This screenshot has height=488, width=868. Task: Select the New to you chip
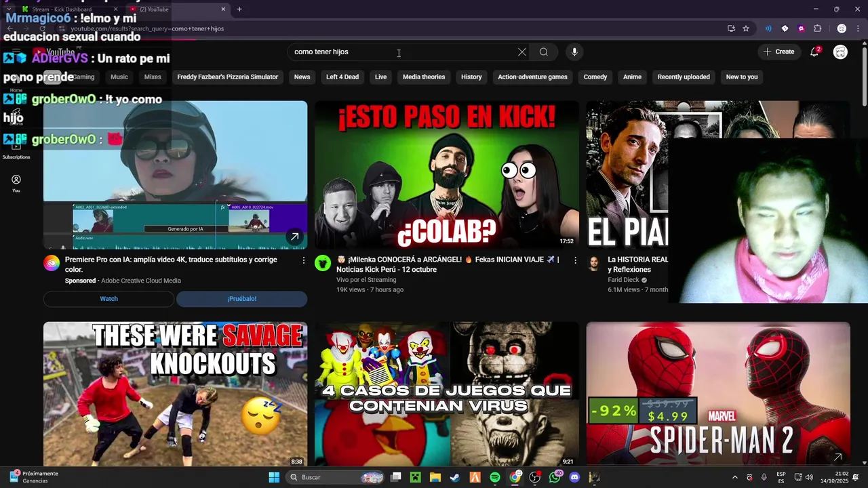click(742, 77)
